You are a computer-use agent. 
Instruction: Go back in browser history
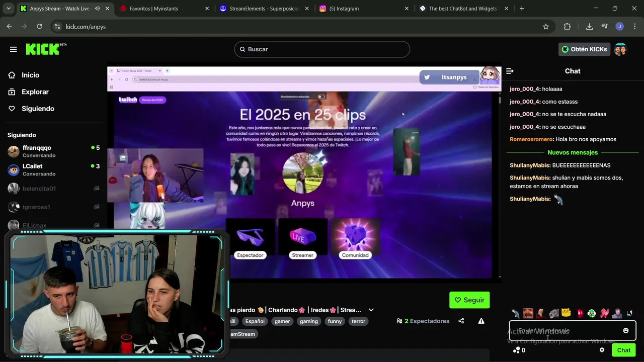click(x=9, y=27)
